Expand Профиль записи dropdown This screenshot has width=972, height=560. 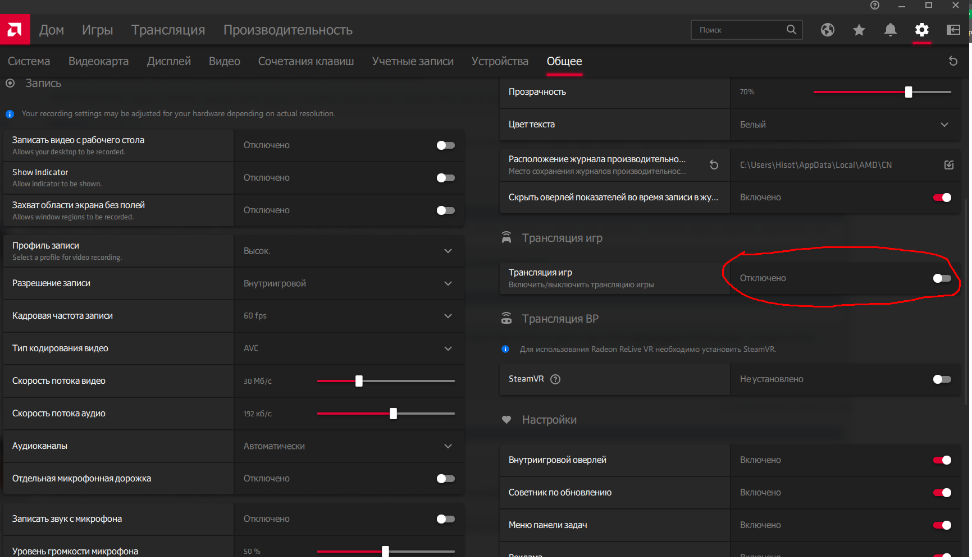(x=448, y=251)
